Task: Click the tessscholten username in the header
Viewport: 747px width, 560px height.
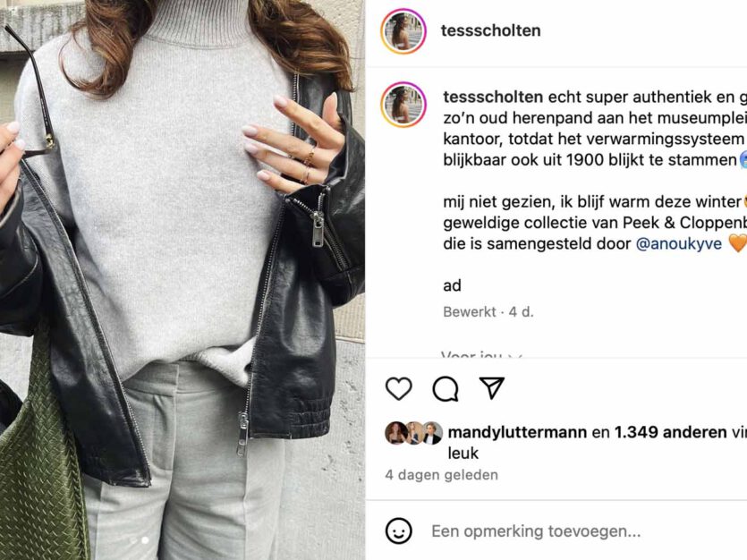Action: pyautogui.click(x=491, y=30)
